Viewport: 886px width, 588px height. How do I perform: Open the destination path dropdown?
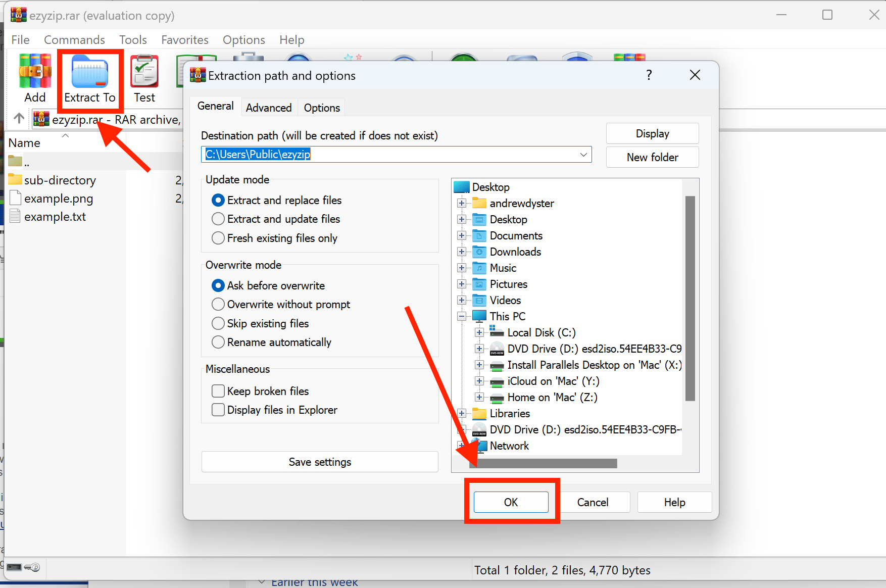[583, 154]
